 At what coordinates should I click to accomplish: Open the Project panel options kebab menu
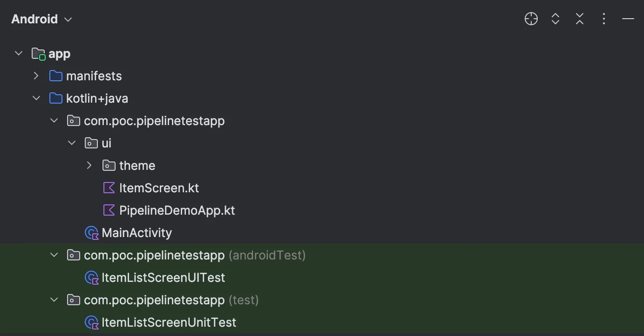pos(603,19)
